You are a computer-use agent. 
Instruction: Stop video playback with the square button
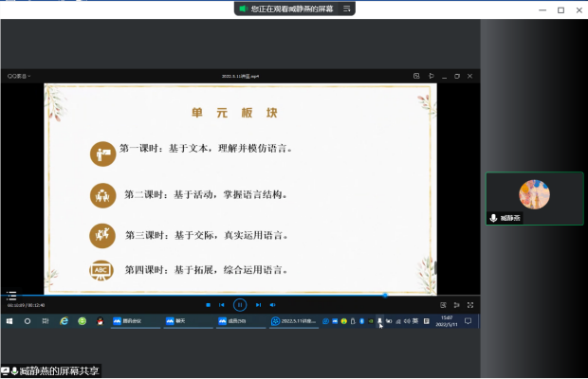pos(208,305)
